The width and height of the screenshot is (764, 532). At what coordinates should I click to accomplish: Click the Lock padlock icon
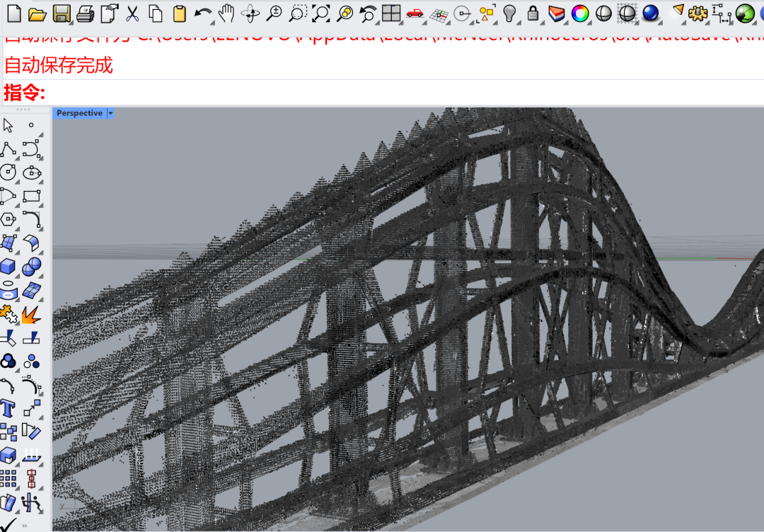[533, 13]
